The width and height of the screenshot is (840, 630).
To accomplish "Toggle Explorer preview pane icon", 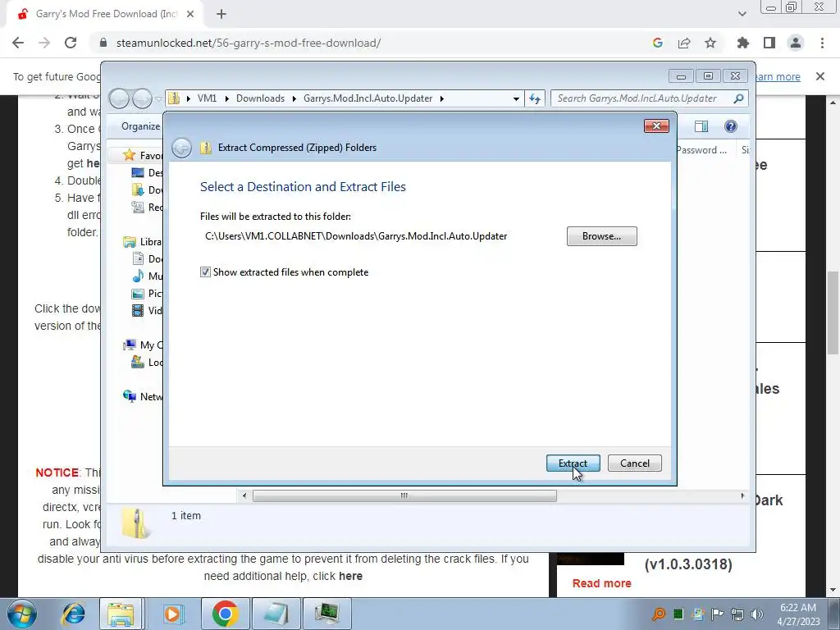I will [x=701, y=126].
